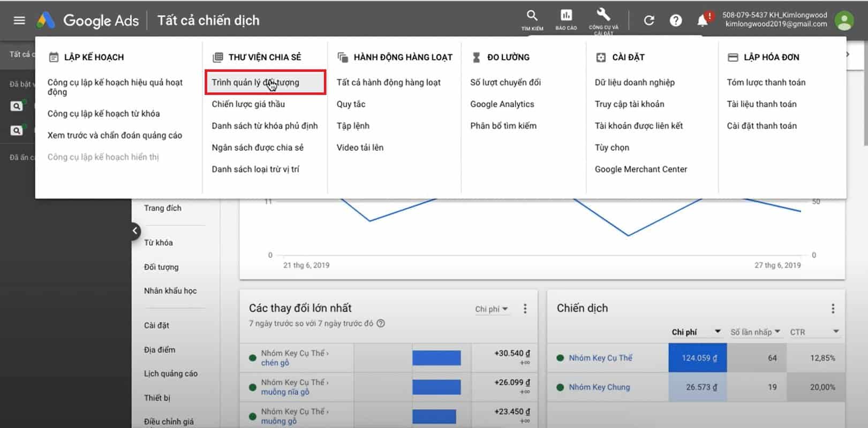868x428 pixels.
Task: Go to Từ khóa in side nav
Action: (x=158, y=243)
